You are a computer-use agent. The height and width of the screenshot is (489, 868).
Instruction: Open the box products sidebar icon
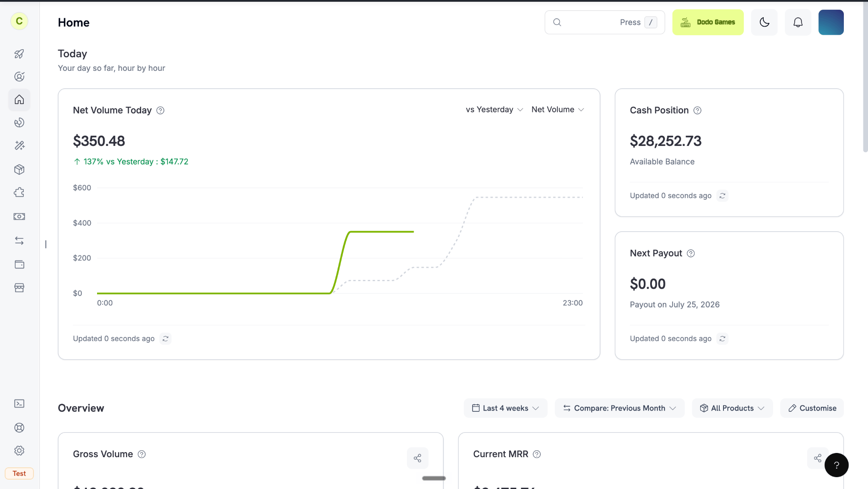19,170
